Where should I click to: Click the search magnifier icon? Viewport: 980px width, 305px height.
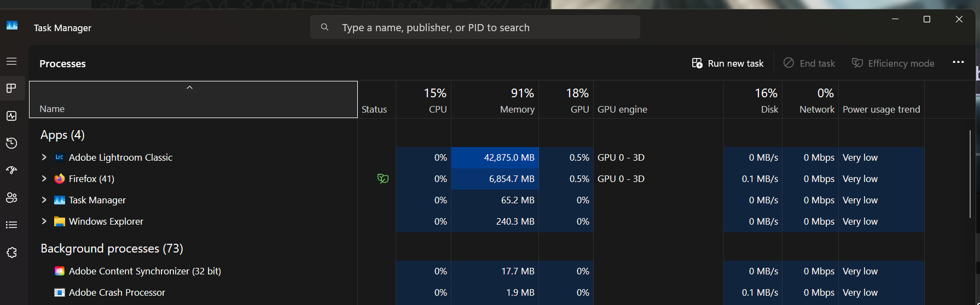click(324, 27)
